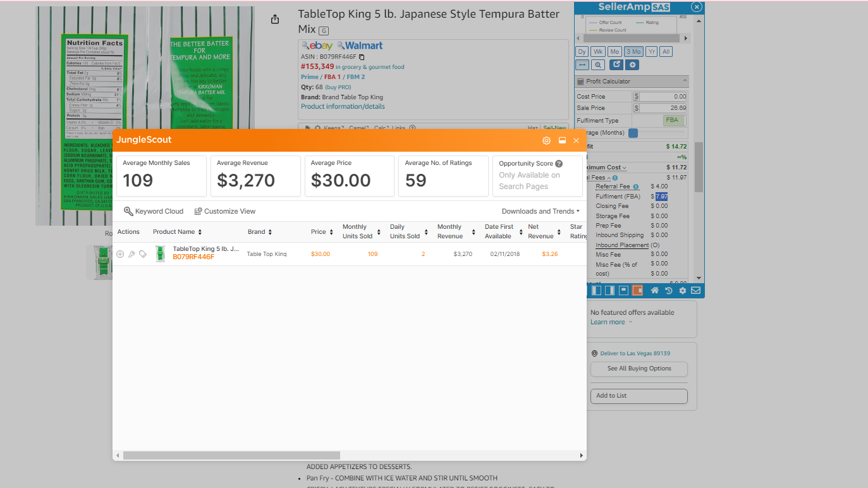868x488 pixels.
Task: Open Product information/details link
Action: 343,107
